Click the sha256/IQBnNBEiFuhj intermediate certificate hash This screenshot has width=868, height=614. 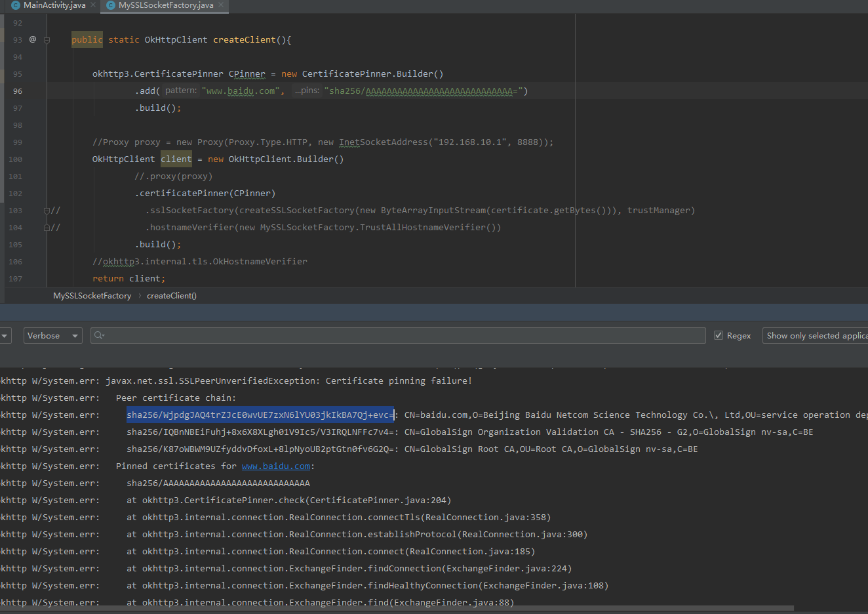[x=260, y=432]
